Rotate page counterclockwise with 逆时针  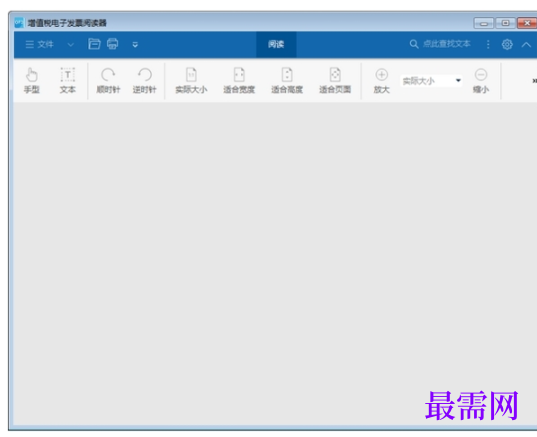tap(145, 81)
